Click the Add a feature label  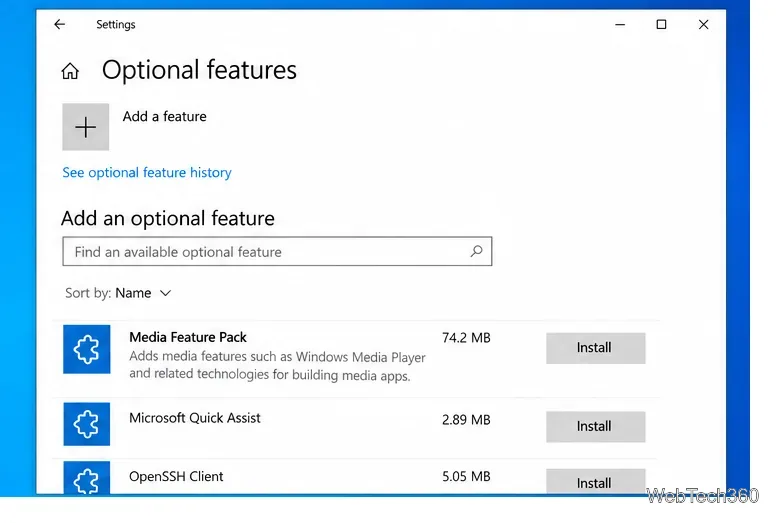[x=164, y=116]
